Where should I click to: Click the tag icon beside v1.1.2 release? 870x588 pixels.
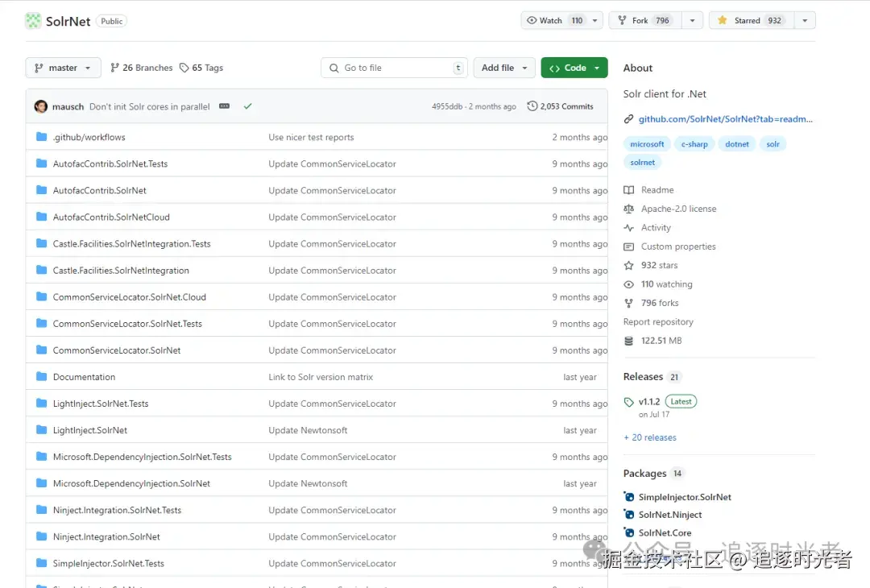(x=628, y=402)
